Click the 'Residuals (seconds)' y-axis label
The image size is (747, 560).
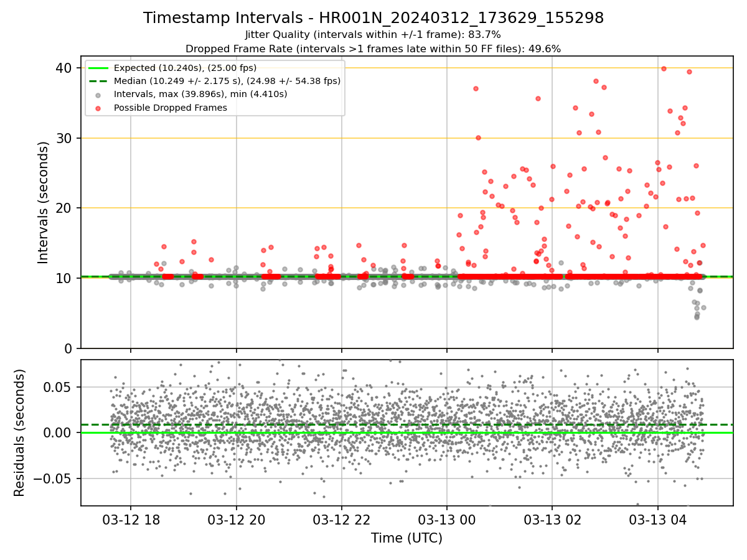[x=20, y=432]
